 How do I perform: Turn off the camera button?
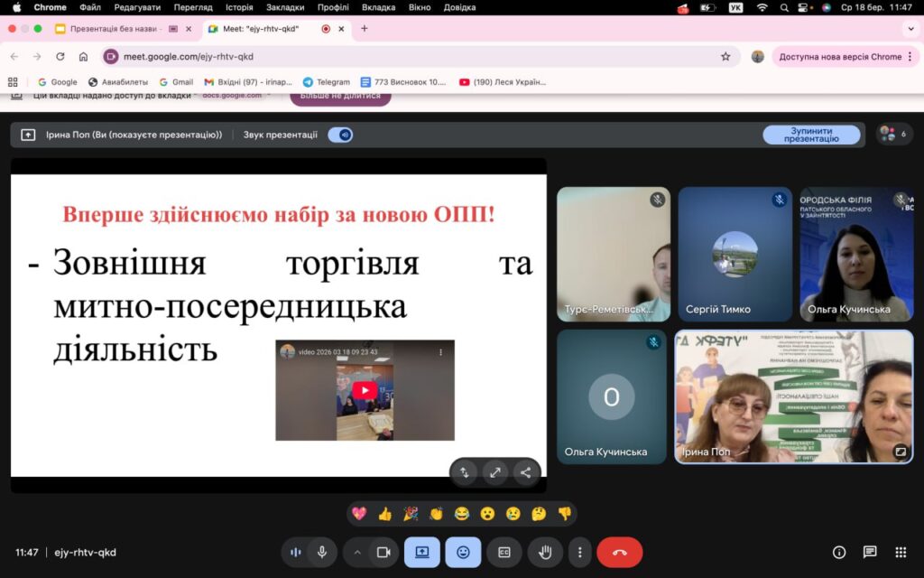pyautogui.click(x=383, y=553)
